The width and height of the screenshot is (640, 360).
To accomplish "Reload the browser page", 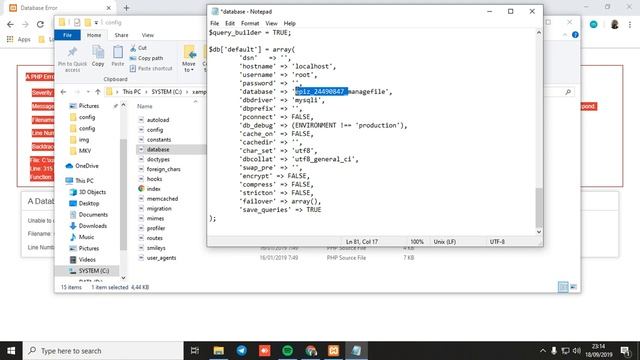I will 40,24.
